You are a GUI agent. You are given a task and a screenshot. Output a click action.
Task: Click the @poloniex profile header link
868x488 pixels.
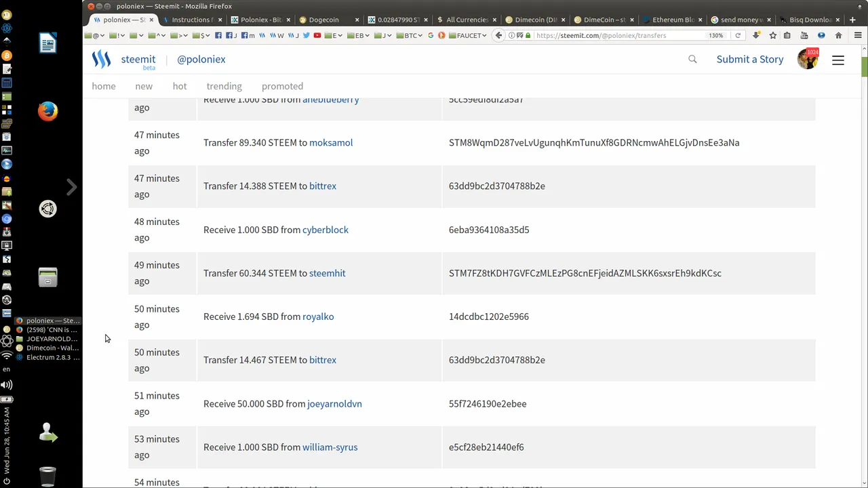(x=201, y=60)
